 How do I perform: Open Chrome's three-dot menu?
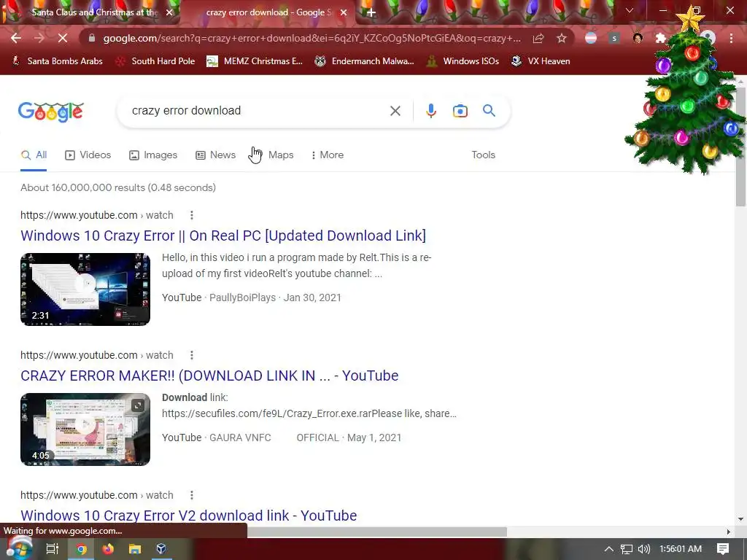731,38
